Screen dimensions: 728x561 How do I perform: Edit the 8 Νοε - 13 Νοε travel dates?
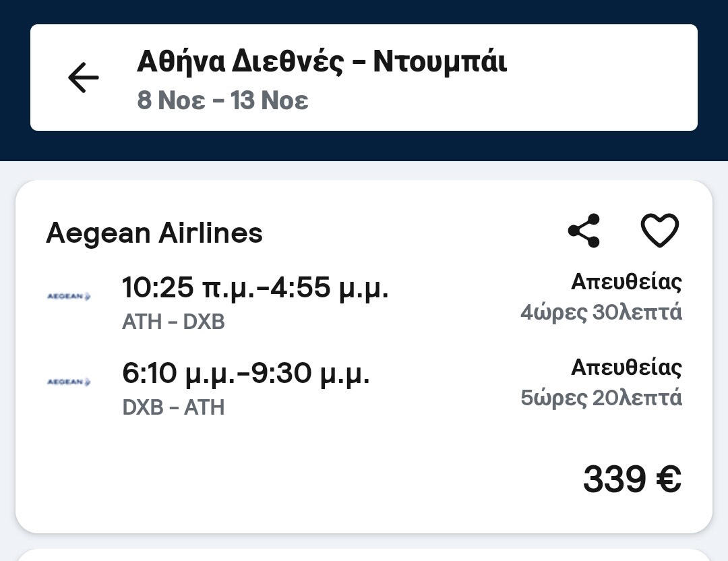click(x=222, y=100)
